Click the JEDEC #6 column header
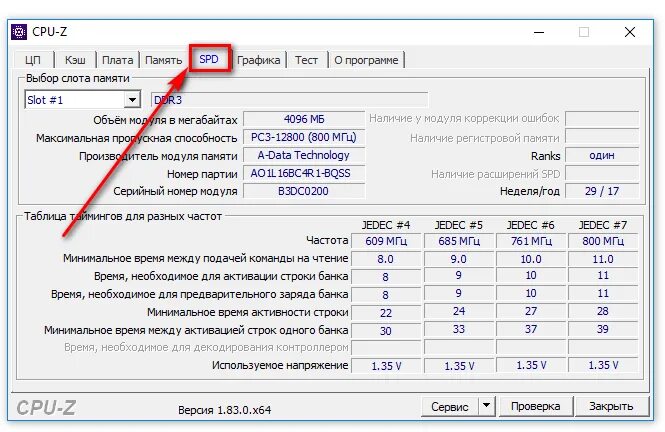 coord(531,225)
